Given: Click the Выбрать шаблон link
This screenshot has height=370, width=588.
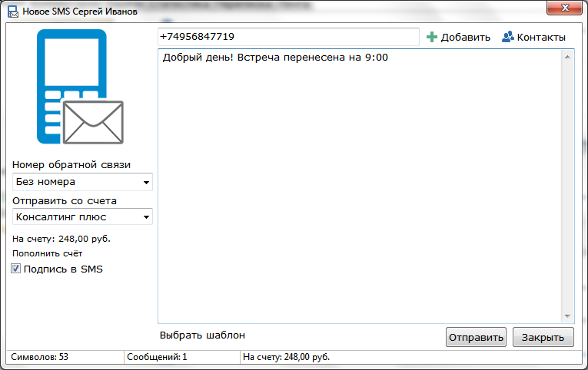Looking at the screenshot, I should [202, 335].
